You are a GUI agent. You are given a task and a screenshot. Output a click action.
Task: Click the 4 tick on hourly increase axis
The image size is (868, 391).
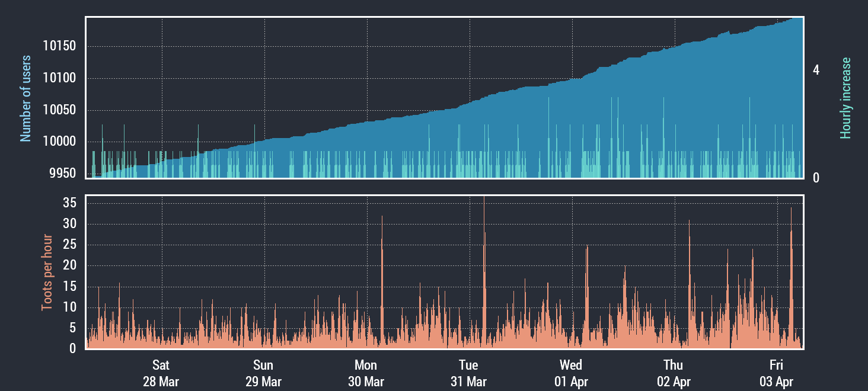click(816, 70)
